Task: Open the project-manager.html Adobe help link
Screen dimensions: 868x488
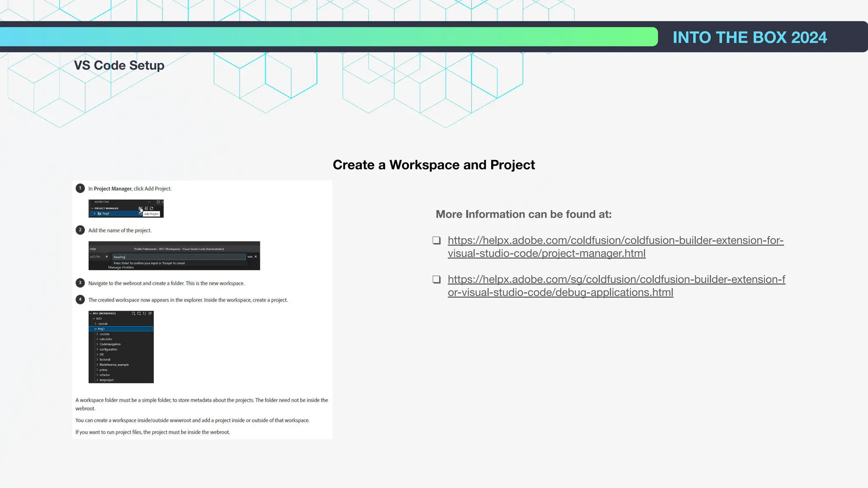Action: point(615,247)
